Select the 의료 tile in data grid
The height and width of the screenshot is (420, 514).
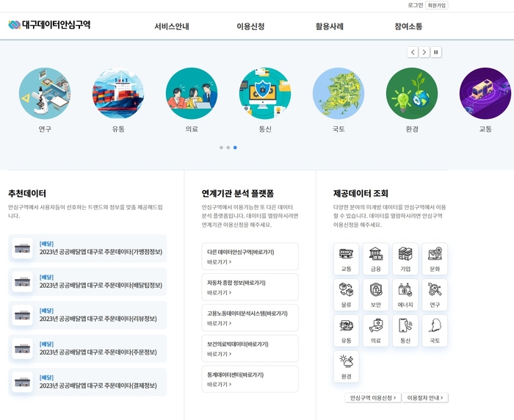point(376,330)
